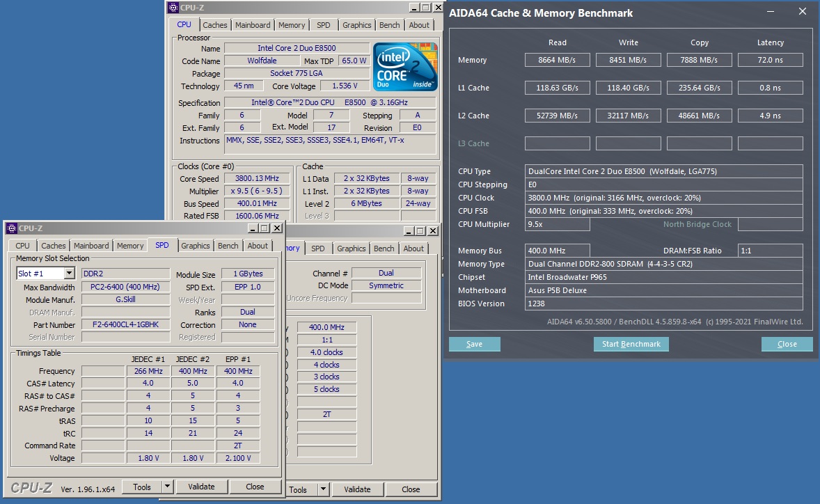The height and width of the screenshot is (504, 820).
Task: Minimize the SPD CPU-Z window
Action: coord(253,228)
